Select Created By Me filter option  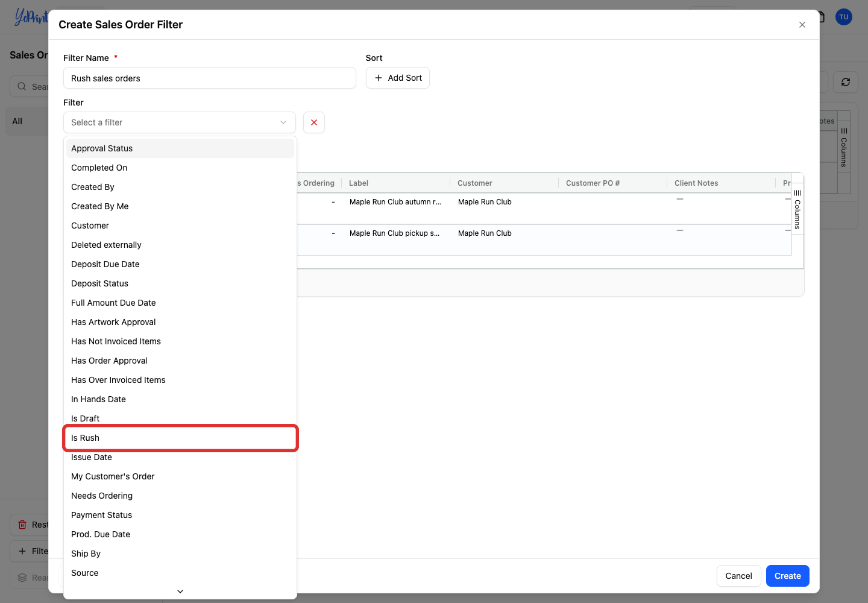[180, 206]
